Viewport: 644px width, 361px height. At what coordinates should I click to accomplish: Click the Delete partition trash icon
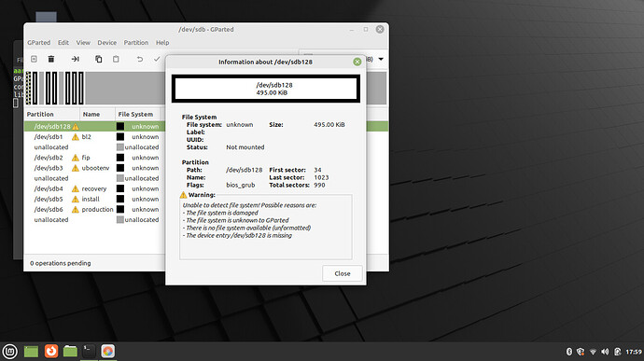click(x=51, y=59)
